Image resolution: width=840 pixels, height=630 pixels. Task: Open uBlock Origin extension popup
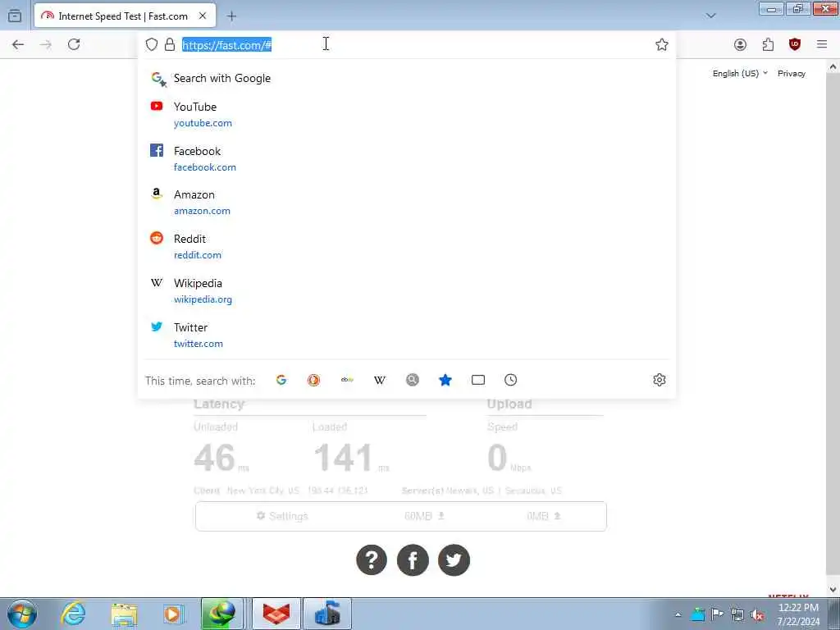794,44
